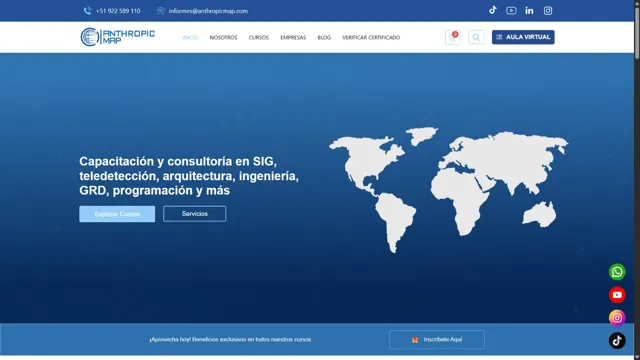Click the hero heading 'Capacitación y consultoría en SIG'
This screenshot has height=360, width=640.
[189, 176]
